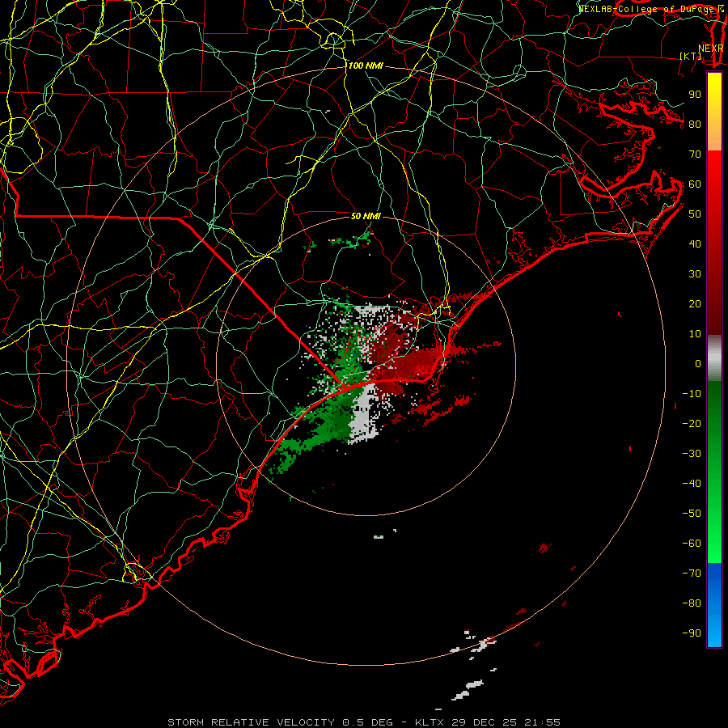728x728 pixels.
Task: Click the positive 80 value on the velocity scale
Action: coord(695,125)
